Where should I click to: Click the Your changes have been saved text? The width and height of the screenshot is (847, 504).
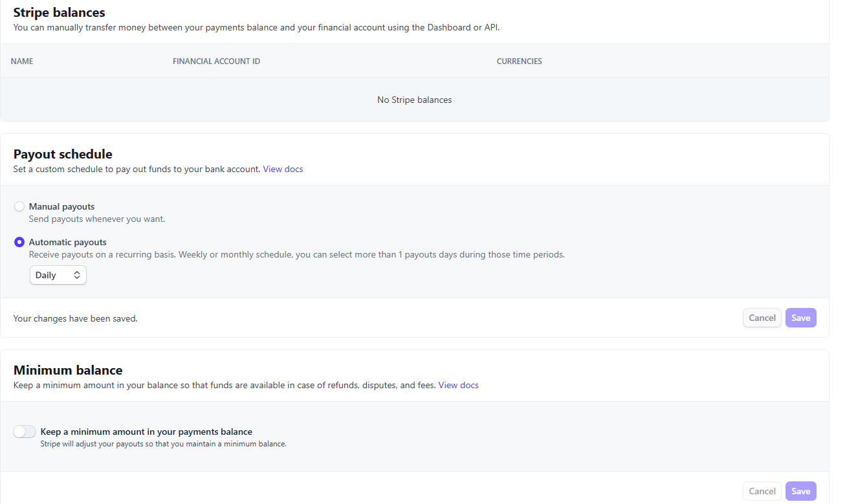point(76,318)
